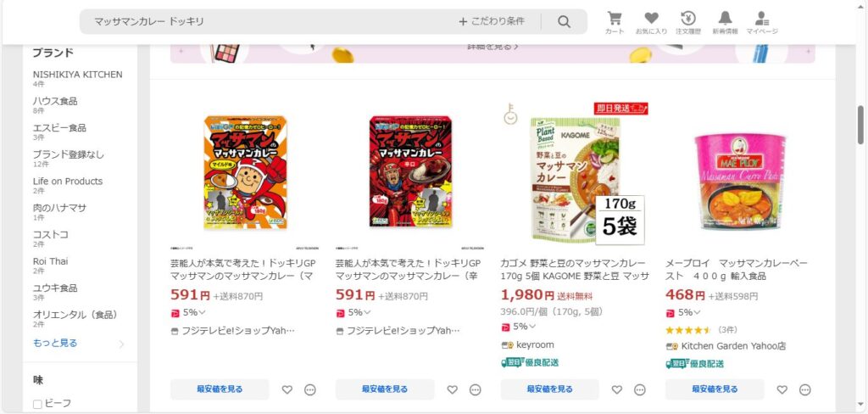Click the search magnifier icon
The image size is (868, 414).
(x=564, y=21)
